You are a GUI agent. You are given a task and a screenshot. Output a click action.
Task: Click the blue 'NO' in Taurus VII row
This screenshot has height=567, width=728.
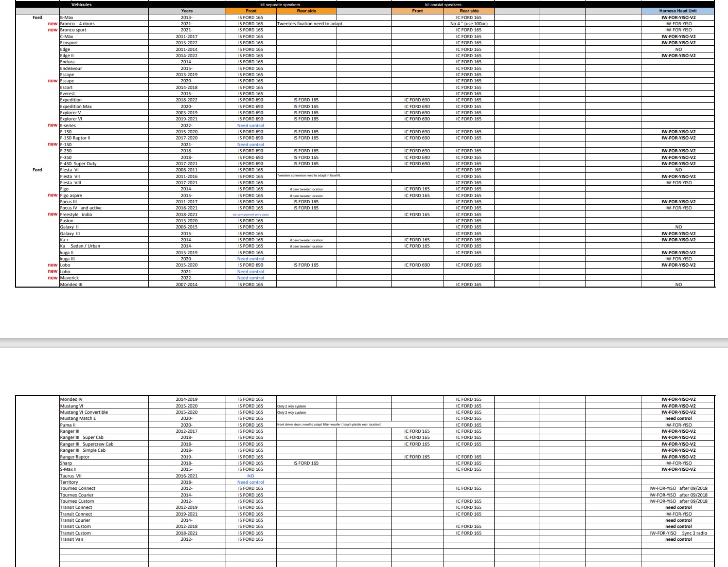(251, 476)
